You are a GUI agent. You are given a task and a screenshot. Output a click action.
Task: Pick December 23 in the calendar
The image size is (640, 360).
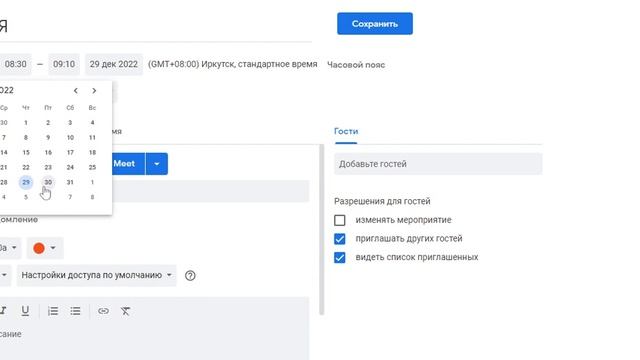click(48, 167)
